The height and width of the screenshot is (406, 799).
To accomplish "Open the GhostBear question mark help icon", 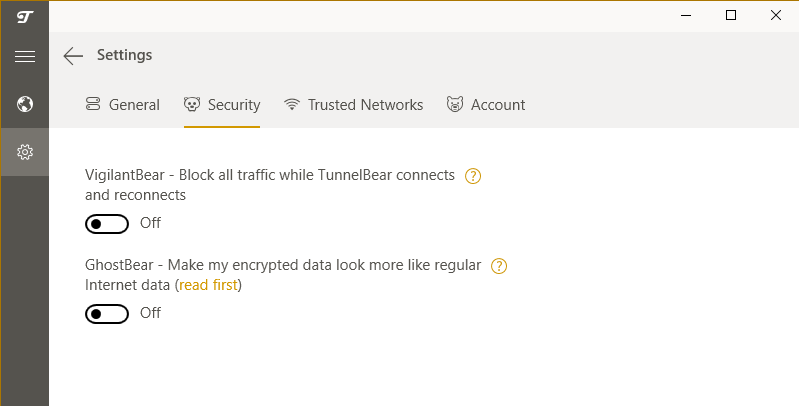I will (500, 266).
